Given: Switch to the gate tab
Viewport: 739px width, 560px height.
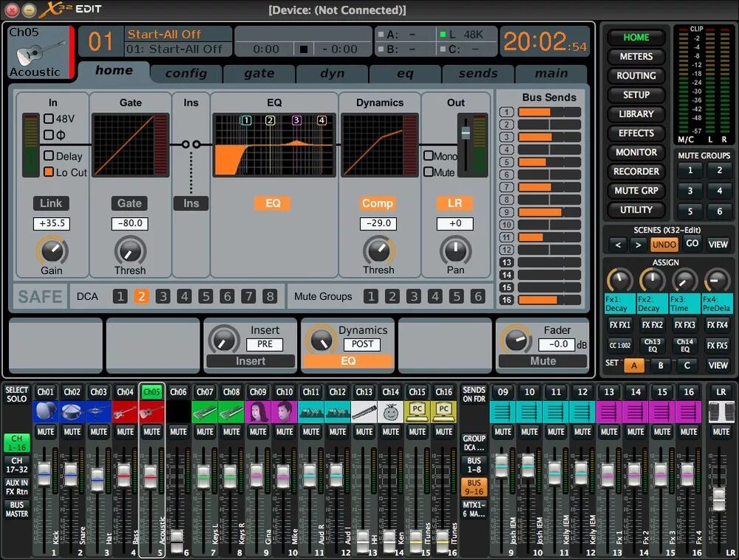Looking at the screenshot, I should point(259,73).
